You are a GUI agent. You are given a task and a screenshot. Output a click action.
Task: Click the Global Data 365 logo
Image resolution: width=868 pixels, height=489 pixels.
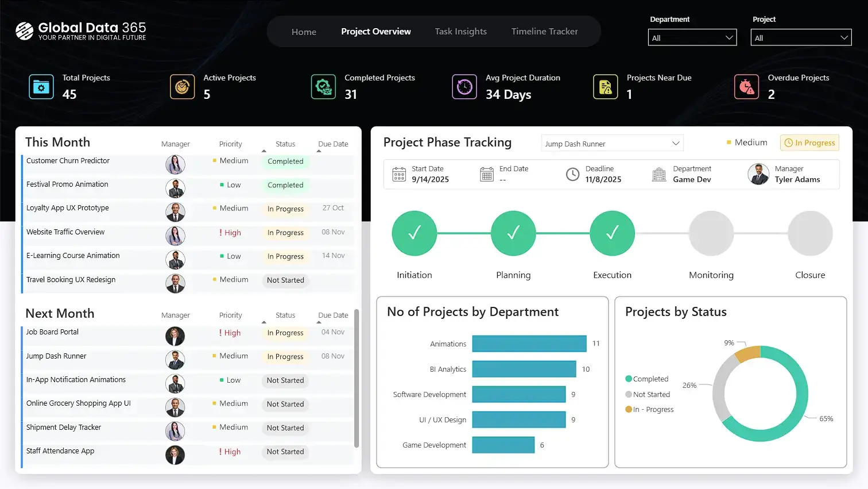point(80,32)
